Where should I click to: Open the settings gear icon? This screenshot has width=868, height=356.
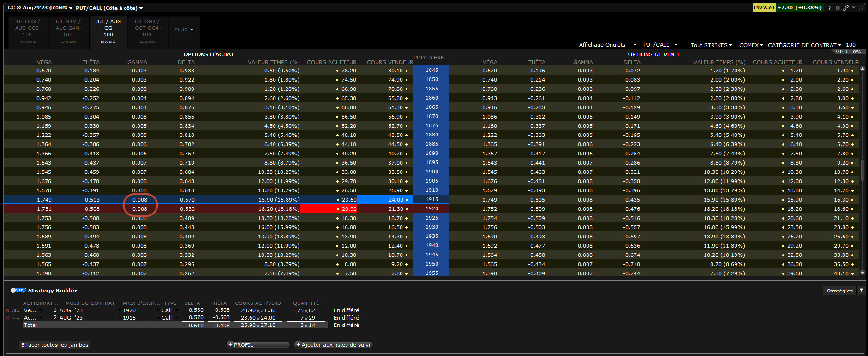coord(838,8)
